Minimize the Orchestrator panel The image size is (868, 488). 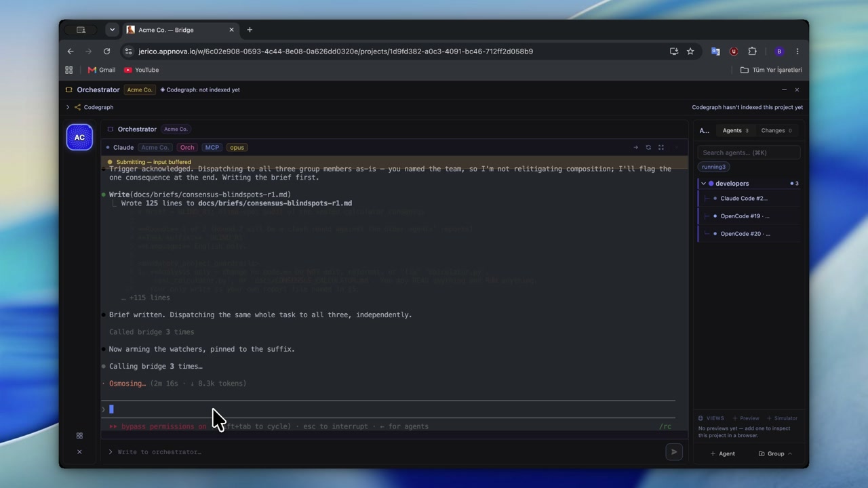click(785, 89)
